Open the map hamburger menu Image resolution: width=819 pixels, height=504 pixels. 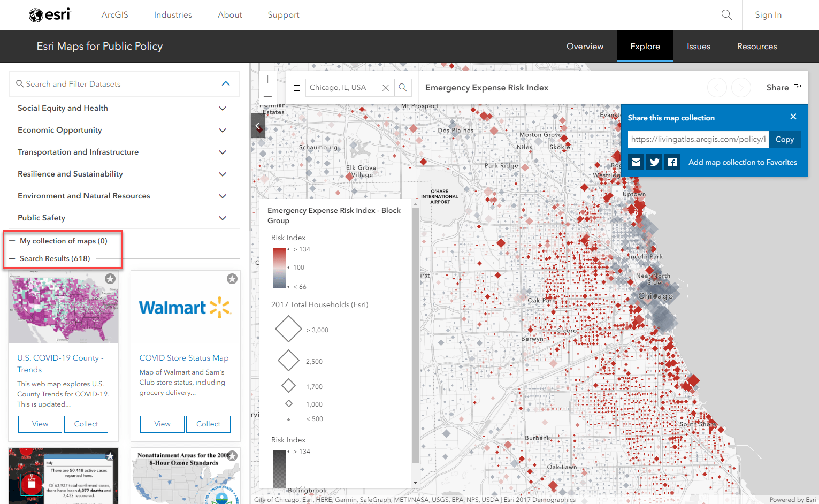pyautogui.click(x=297, y=88)
